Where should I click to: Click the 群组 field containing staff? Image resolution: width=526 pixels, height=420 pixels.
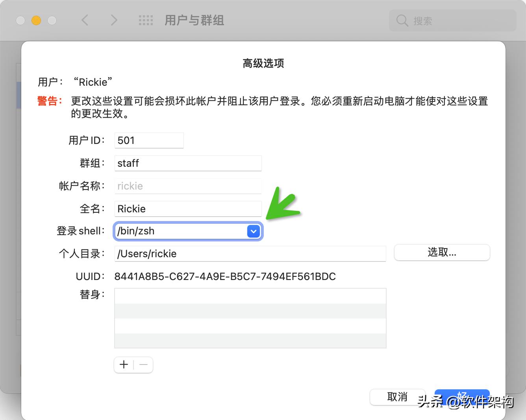point(188,163)
